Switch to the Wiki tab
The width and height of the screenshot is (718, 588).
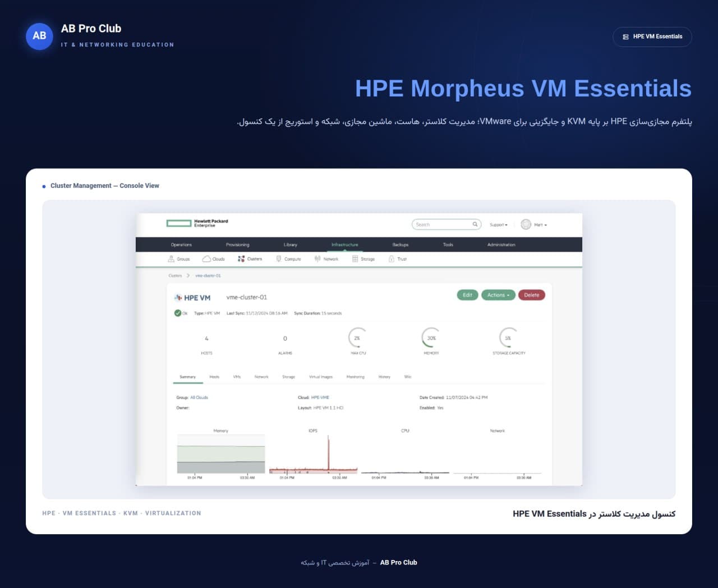pyautogui.click(x=408, y=377)
